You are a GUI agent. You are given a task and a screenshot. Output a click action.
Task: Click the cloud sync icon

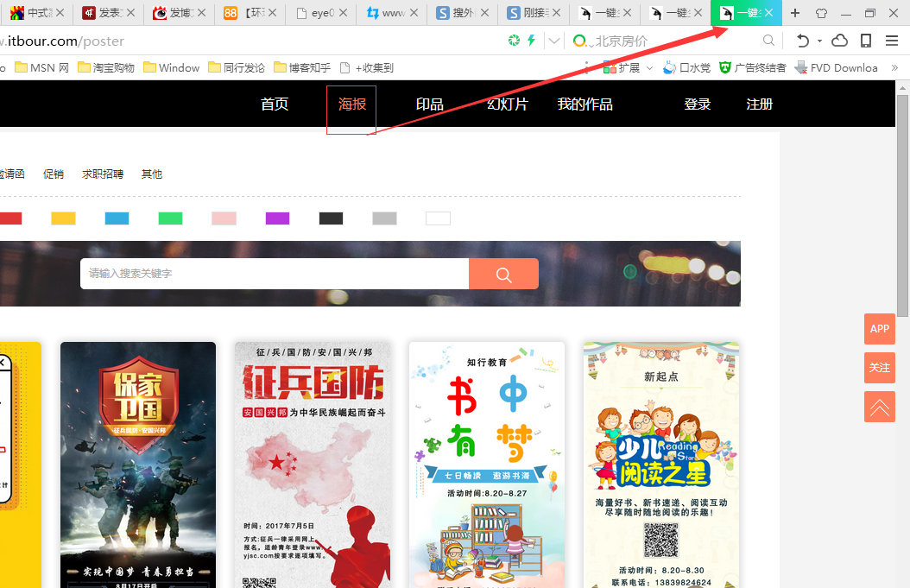point(838,40)
